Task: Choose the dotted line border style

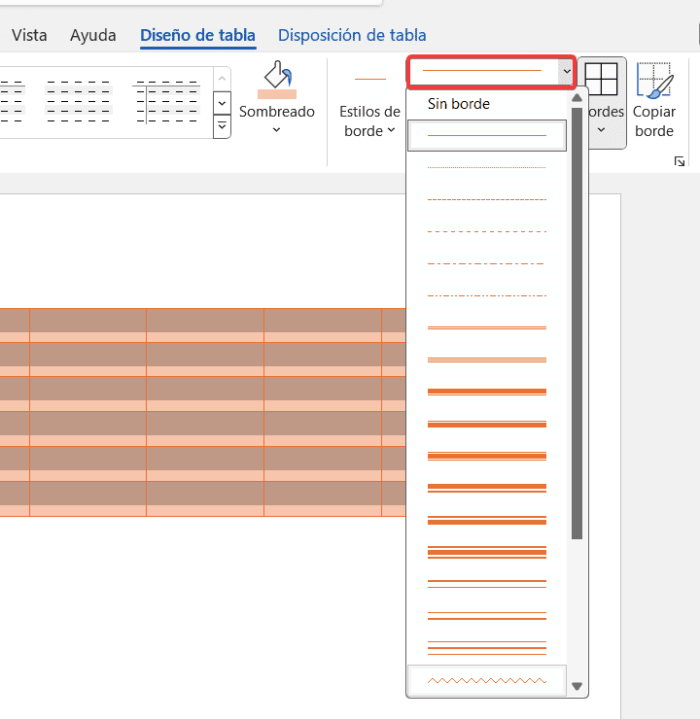Action: point(487,167)
